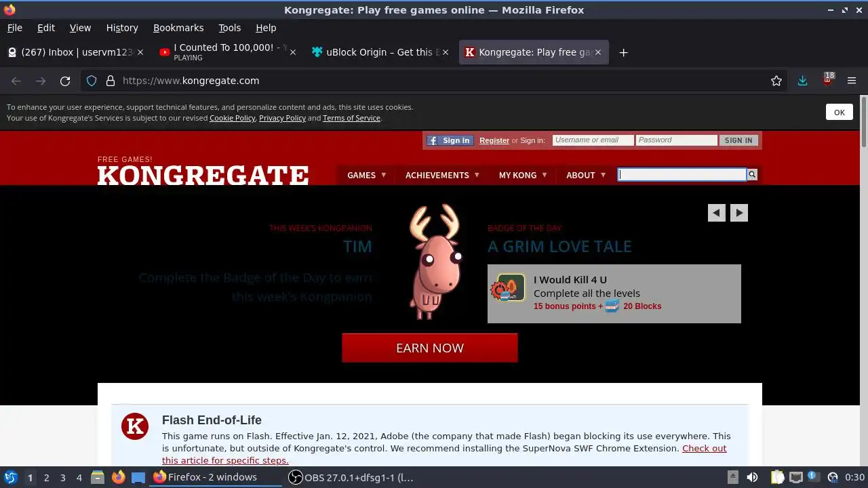Dismiss the cookie notice with OK
Viewport: 868px width, 488px height.
tap(839, 112)
